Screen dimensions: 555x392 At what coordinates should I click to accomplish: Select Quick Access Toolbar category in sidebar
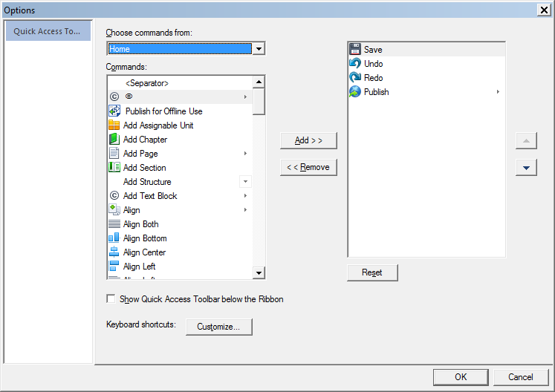click(x=48, y=31)
